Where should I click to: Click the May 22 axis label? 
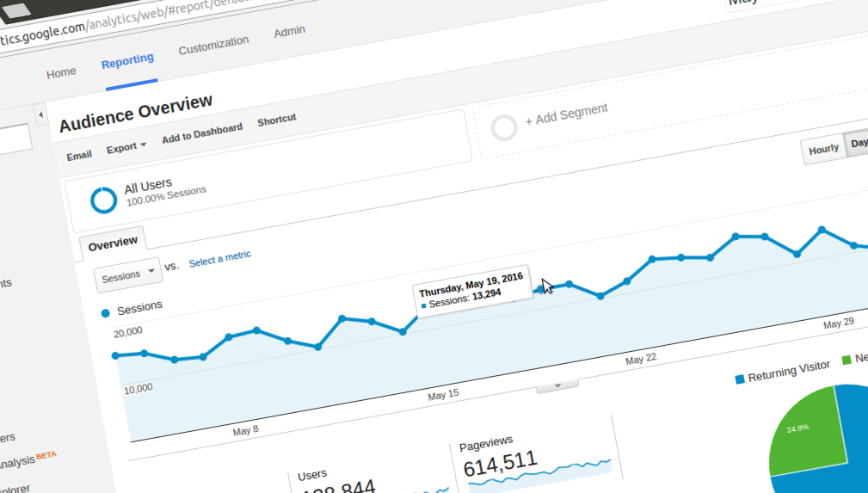[641, 360]
